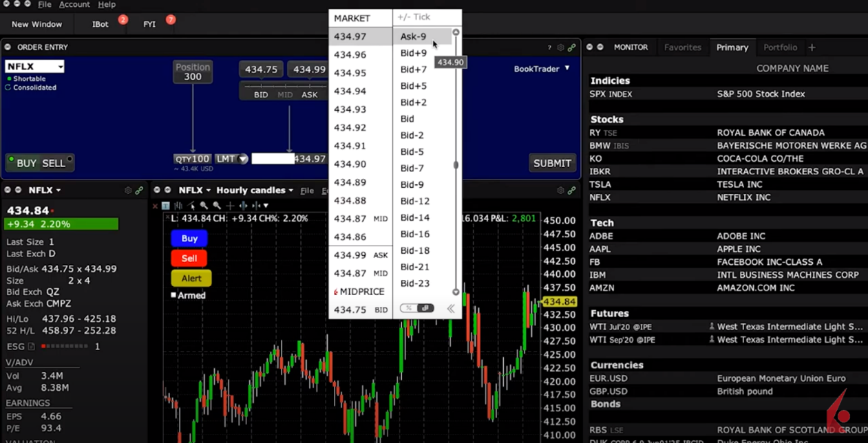Collapse tick panel with double-chevron icon
The height and width of the screenshot is (443, 868).
point(451,308)
